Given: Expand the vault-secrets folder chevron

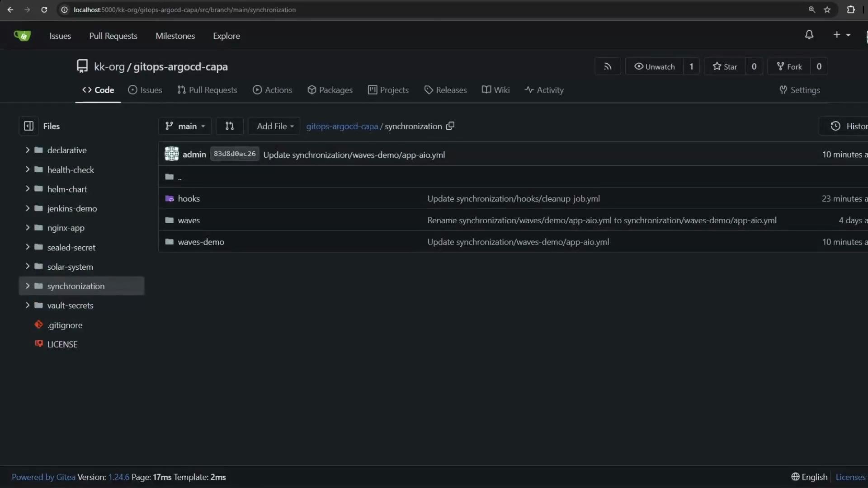Looking at the screenshot, I should click(28, 305).
